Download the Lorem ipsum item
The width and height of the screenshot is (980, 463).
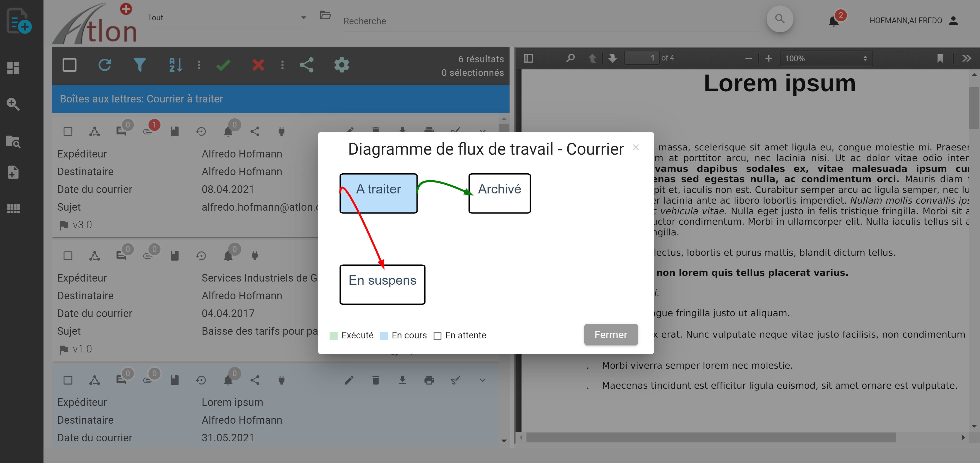coord(402,380)
